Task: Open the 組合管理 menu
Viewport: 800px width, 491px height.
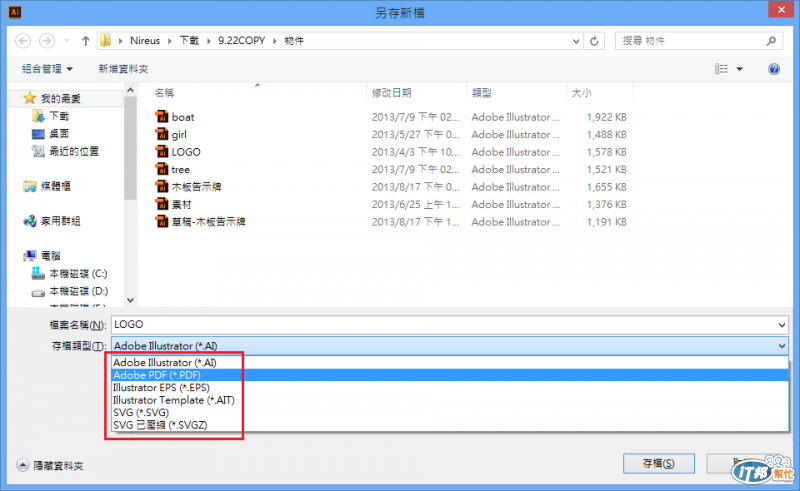Action: 47,69
